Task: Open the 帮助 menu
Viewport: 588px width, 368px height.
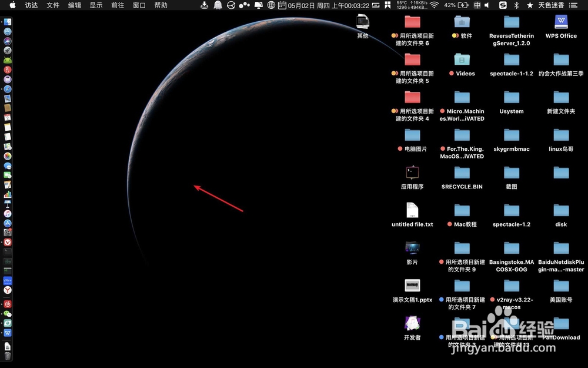Action: 161,5
